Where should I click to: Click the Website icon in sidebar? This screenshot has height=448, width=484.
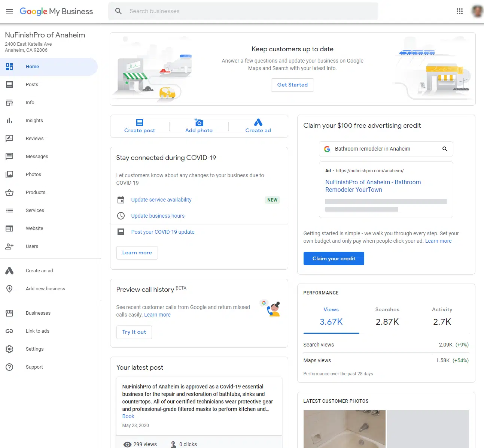(9, 228)
